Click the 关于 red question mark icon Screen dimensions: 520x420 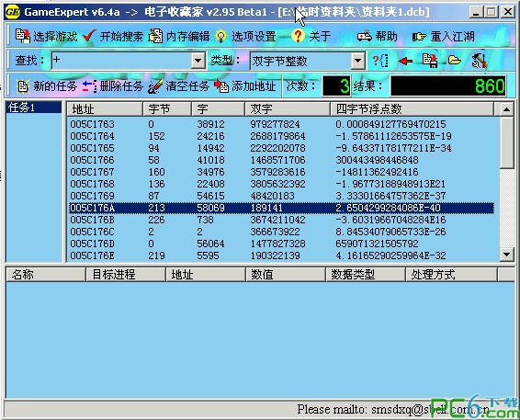(298, 36)
